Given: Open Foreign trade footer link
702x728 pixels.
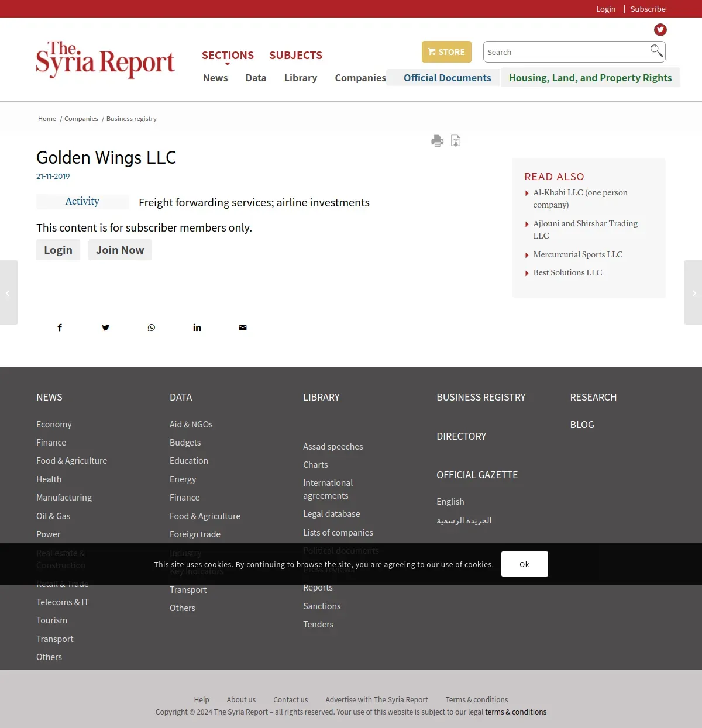Looking at the screenshot, I should (x=195, y=534).
